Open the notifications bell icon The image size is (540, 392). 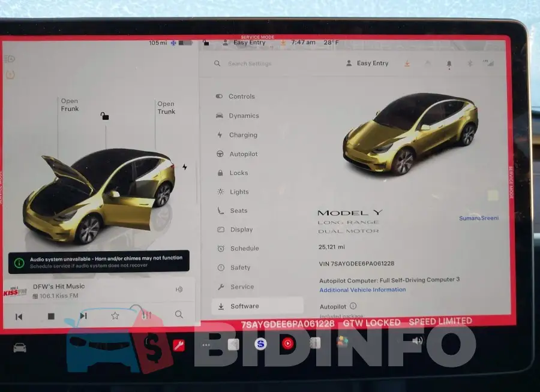449,64
